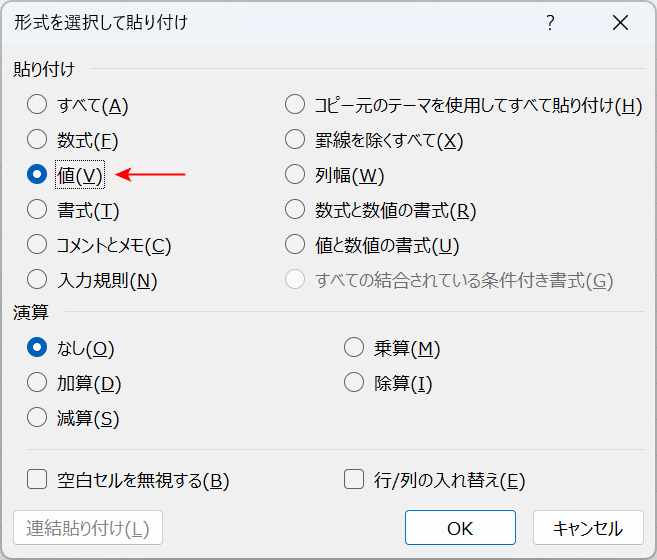Select the 乗算(M) operation
This screenshot has height=560, width=657.
[x=353, y=348]
